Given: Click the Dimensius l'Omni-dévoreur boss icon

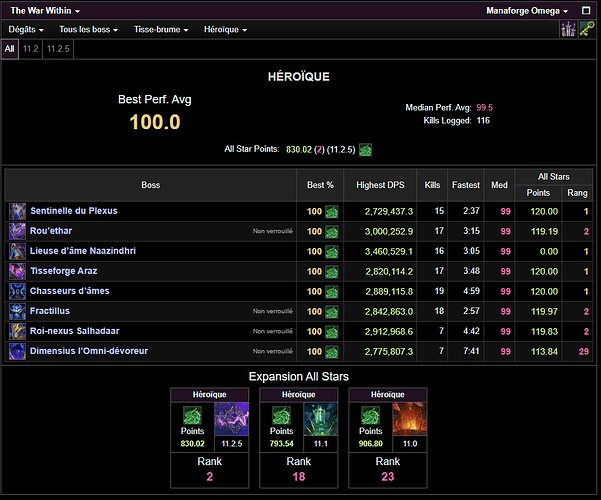Looking at the screenshot, I should [x=18, y=351].
